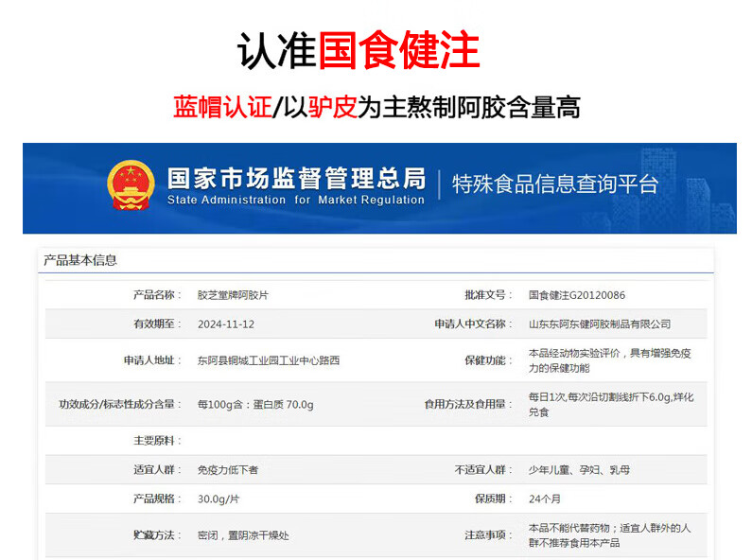Image resolution: width=752 pixels, height=560 pixels.
Task: Click the 不适宜人群 label
Action: pos(483,470)
